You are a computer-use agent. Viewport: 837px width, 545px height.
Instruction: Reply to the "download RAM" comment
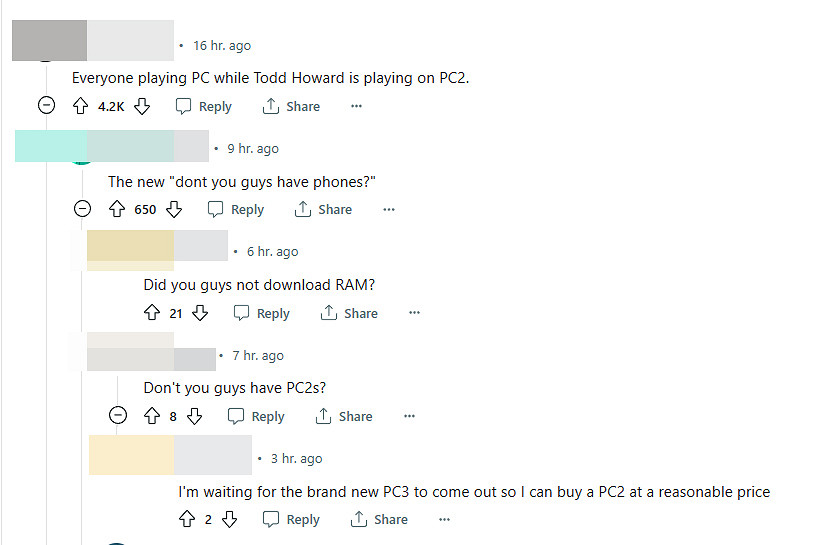[262, 313]
